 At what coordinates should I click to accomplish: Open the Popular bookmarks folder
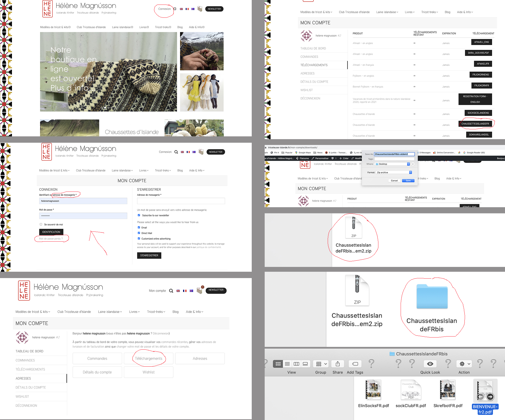(x=287, y=153)
